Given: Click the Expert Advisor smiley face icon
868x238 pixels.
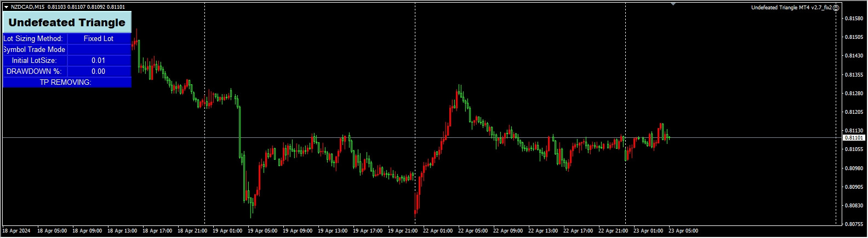Looking at the screenshot, I should click(x=836, y=8).
